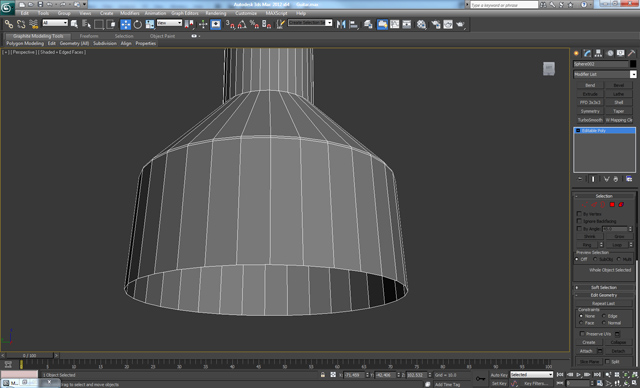The width and height of the screenshot is (640, 388).
Task: Click Bind to Space Warp icon
Action: pos(33,24)
